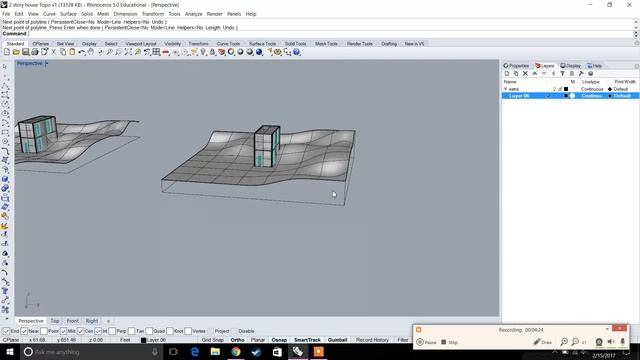Toggle the Near osnap checkbox

[x=24, y=331]
